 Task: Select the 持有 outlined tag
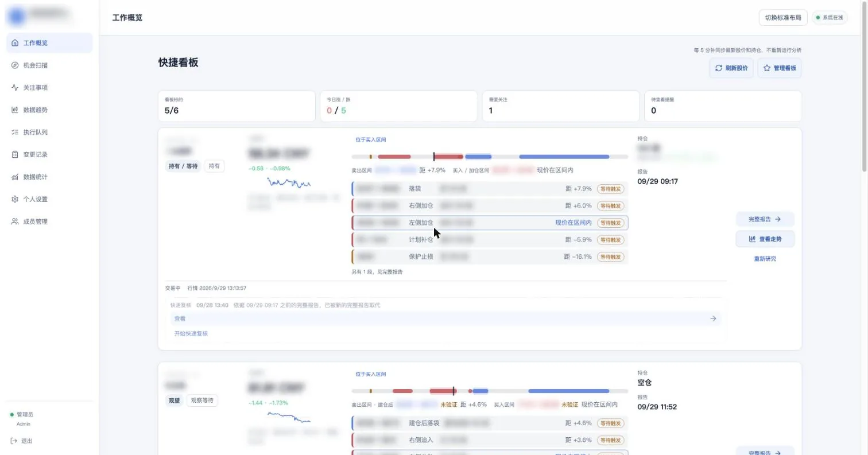coord(214,166)
